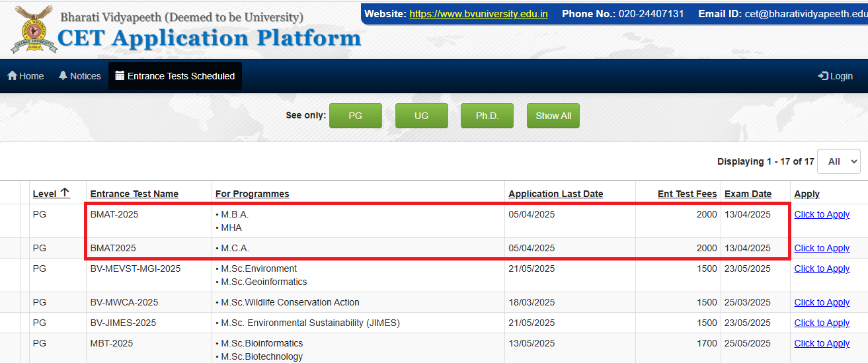868x363 pixels.
Task: Sort by Ent Test Fees column
Action: point(688,194)
